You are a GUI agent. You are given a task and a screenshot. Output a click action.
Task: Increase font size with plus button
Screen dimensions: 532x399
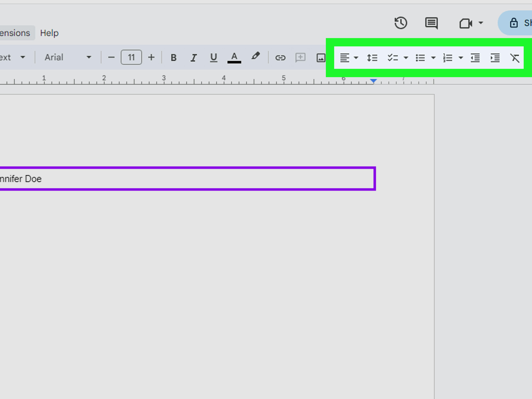[x=151, y=57]
